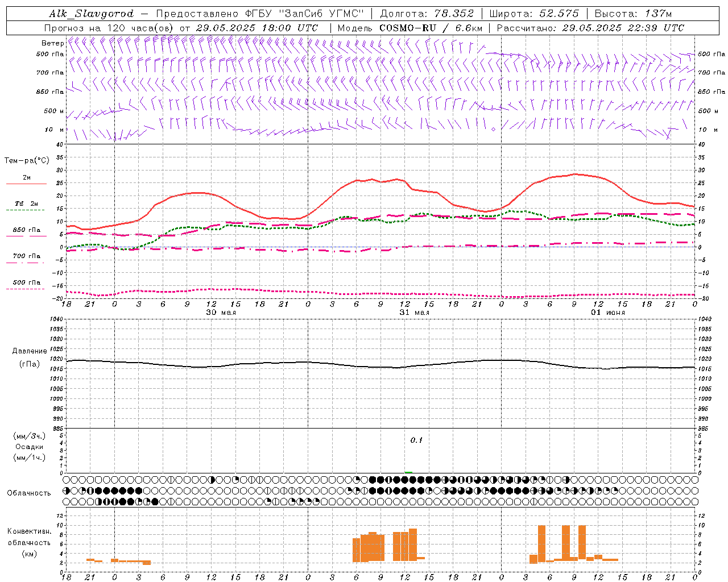Select the Тем-ра(°C) axis label
The width and height of the screenshot is (728, 582).
(27, 161)
